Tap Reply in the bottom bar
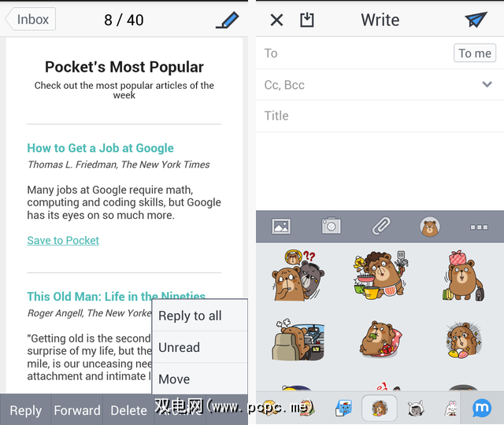 [26, 410]
